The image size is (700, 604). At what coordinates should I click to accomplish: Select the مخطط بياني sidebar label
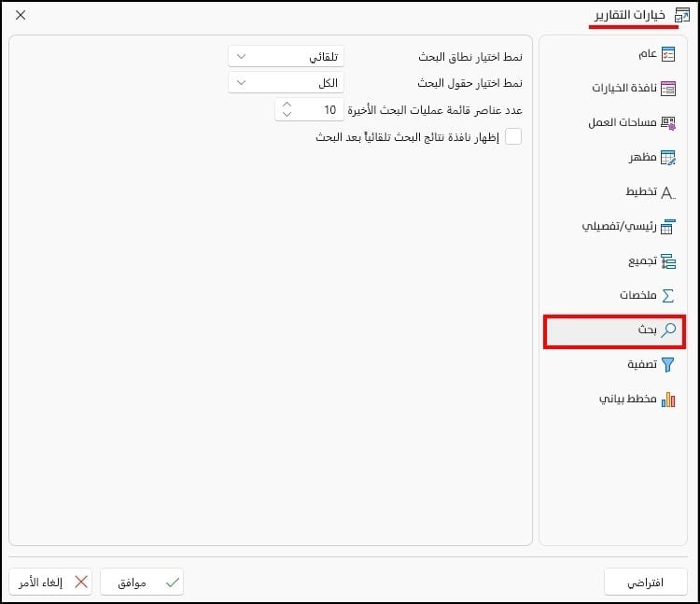pyautogui.click(x=628, y=399)
